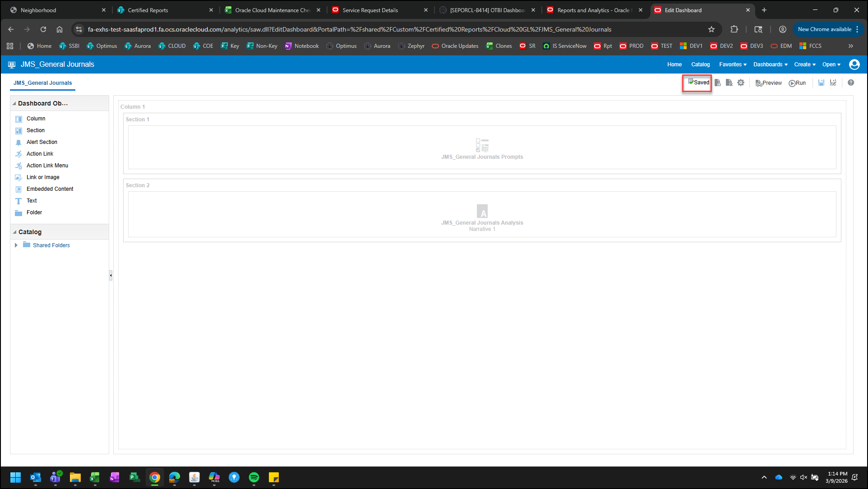Image resolution: width=868 pixels, height=489 pixels.
Task: Collapse the Catalog panel header
Action: coord(14,232)
